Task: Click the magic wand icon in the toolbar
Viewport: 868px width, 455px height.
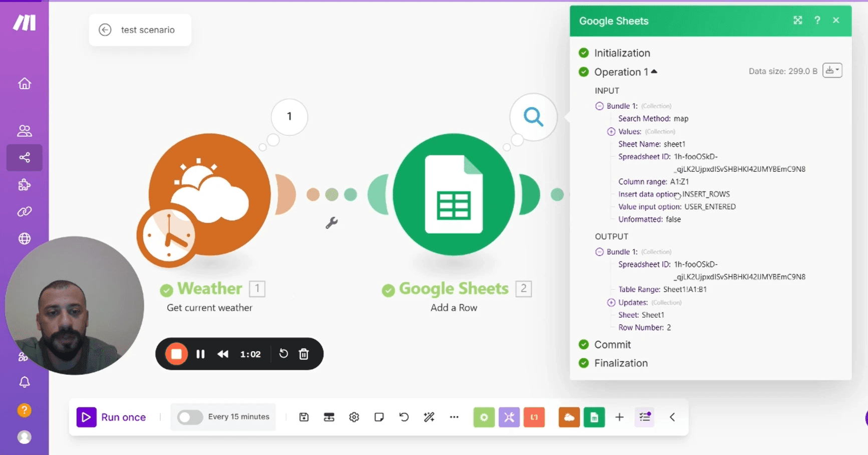Action: [429, 417]
